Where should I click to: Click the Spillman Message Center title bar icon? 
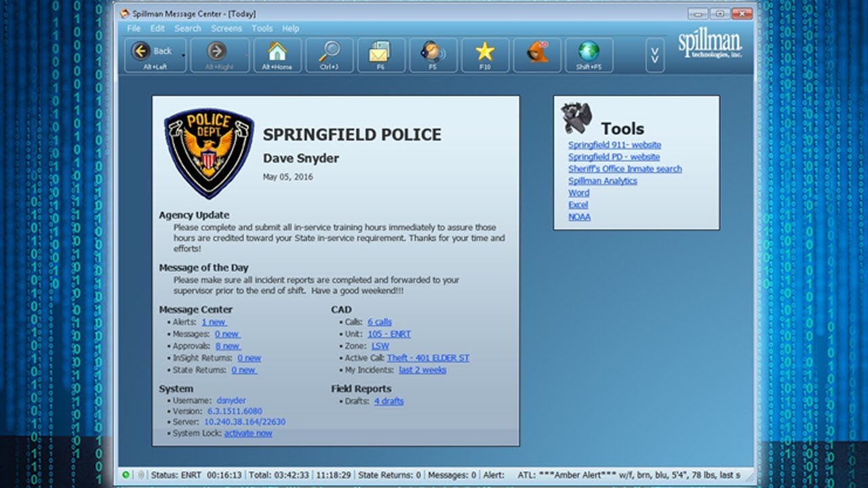point(124,14)
